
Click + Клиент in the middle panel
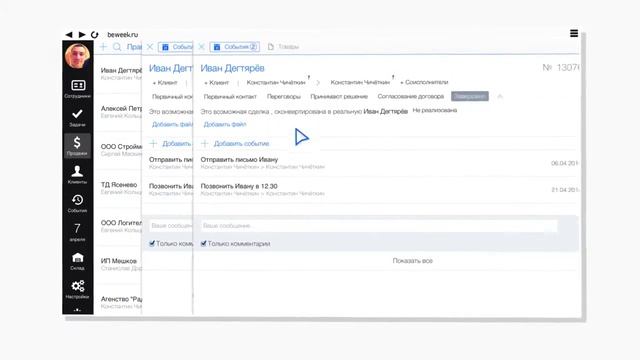tap(165, 82)
